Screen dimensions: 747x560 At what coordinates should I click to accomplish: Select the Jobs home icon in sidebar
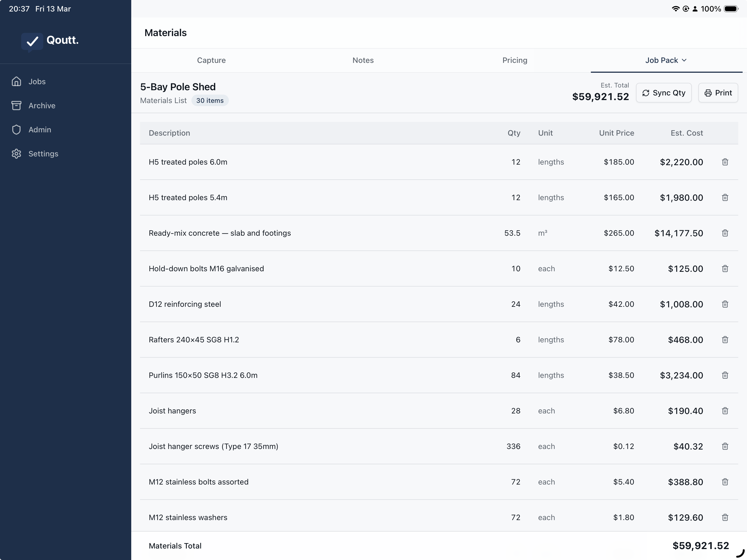coord(17,81)
